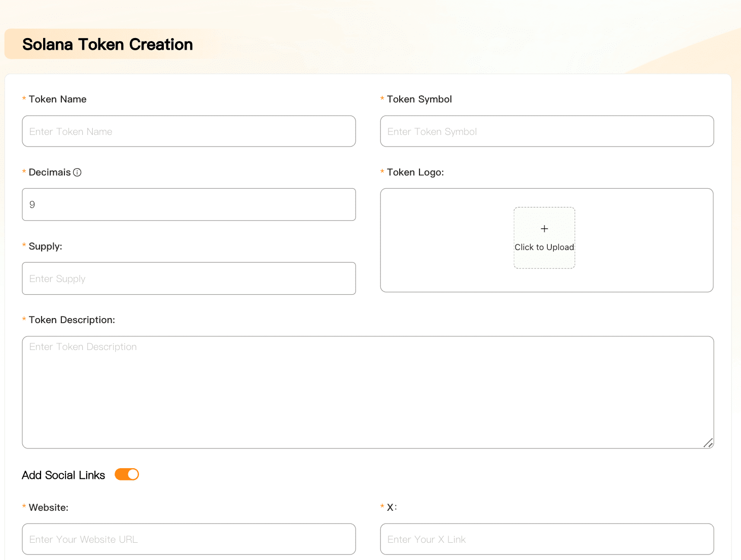Focus the Enter Supply input box
The image size is (741, 560).
[189, 278]
